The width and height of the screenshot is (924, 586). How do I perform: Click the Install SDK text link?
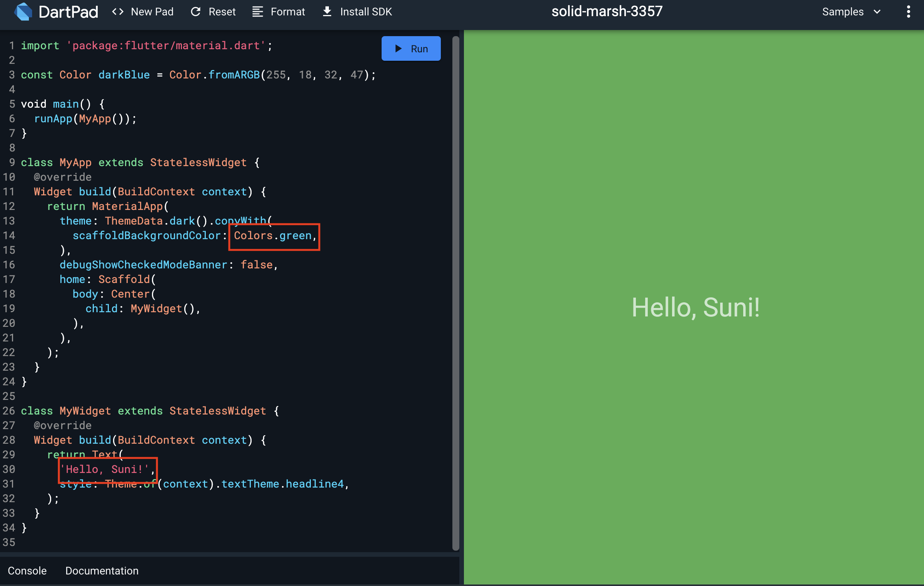click(366, 12)
